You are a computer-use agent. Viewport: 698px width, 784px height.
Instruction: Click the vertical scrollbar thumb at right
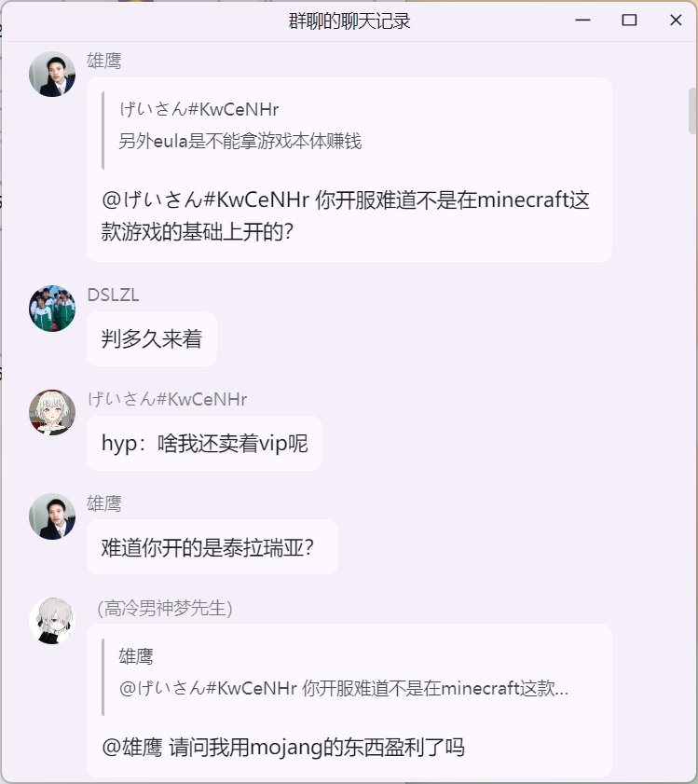(x=692, y=111)
